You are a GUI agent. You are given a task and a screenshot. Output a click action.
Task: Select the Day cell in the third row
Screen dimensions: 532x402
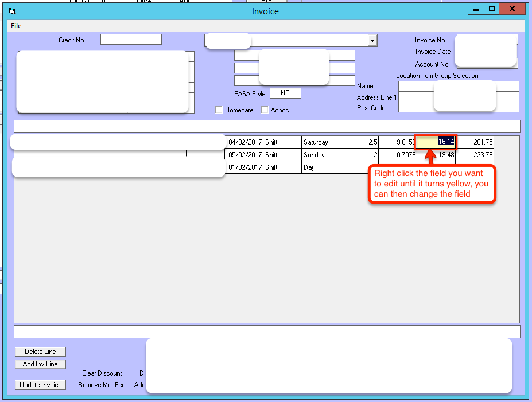[x=320, y=167]
